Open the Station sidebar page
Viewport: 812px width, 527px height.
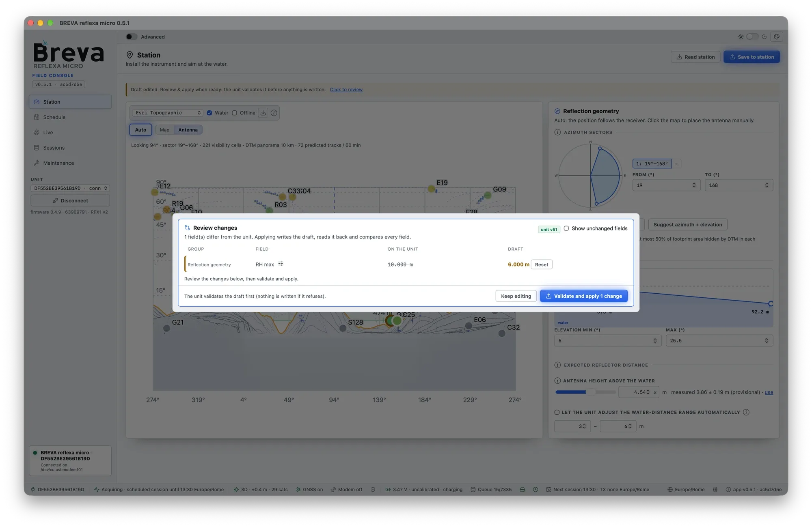pyautogui.click(x=70, y=102)
